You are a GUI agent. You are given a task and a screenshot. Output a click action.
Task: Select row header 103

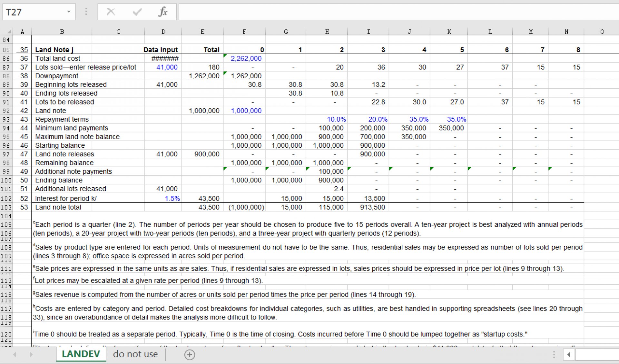pyautogui.click(x=6, y=207)
